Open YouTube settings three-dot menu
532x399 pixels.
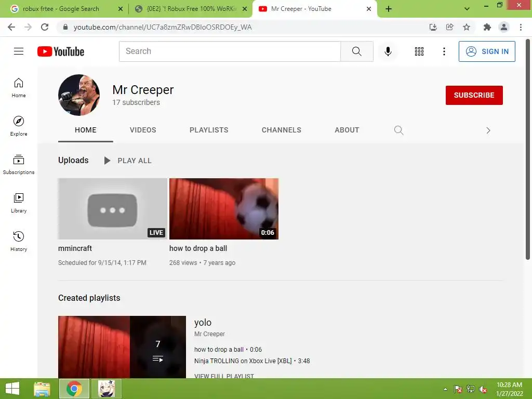pos(444,51)
